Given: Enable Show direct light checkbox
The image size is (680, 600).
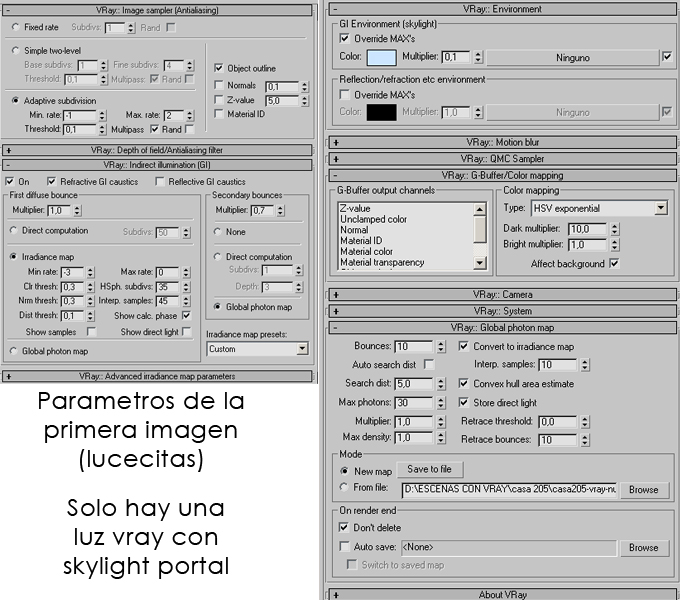Looking at the screenshot, I should [x=186, y=332].
